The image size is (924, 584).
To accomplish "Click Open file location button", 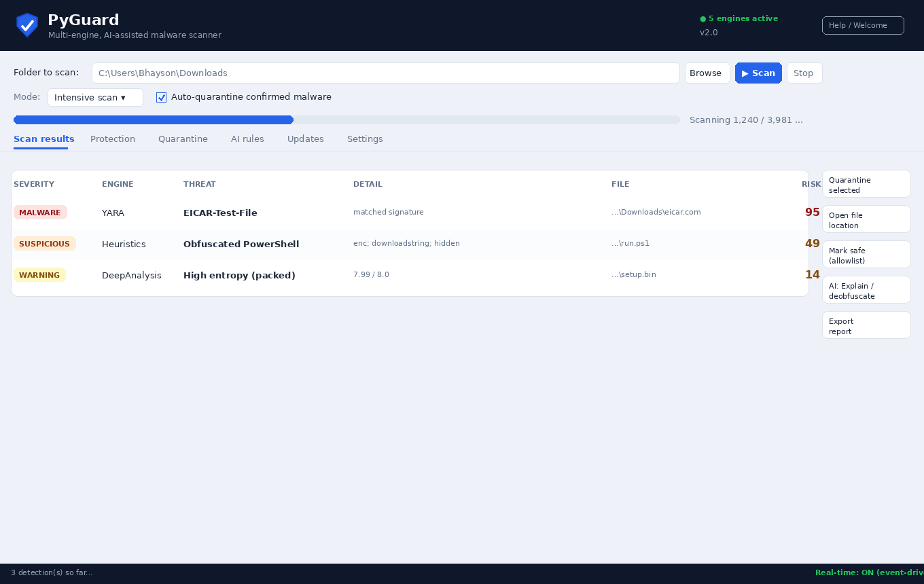I will coord(866,219).
